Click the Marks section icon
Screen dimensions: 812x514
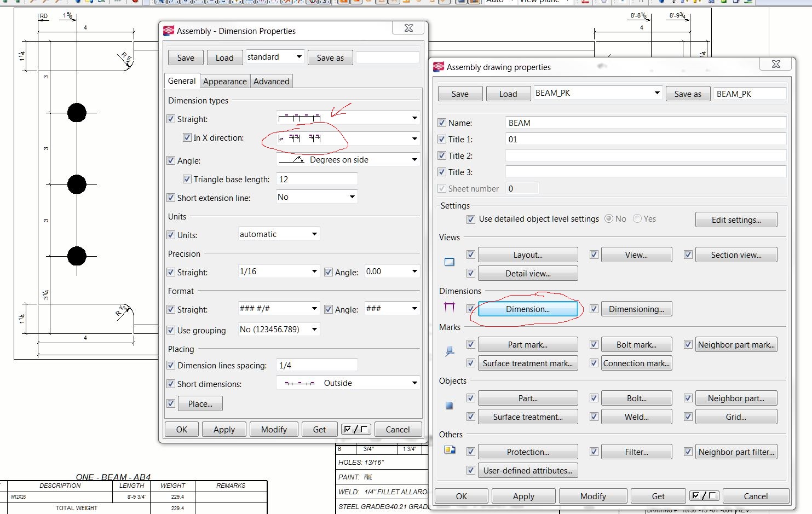click(x=450, y=351)
